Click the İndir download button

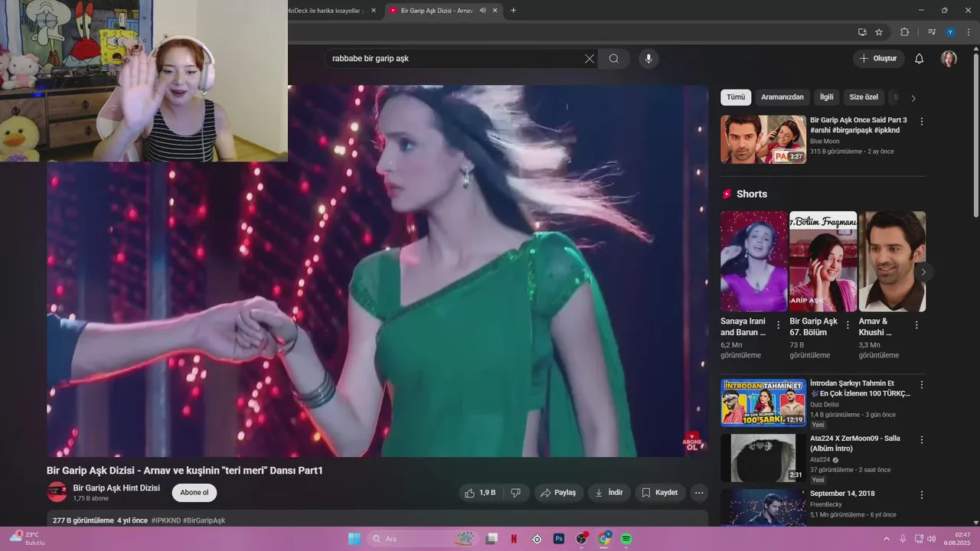pos(609,493)
